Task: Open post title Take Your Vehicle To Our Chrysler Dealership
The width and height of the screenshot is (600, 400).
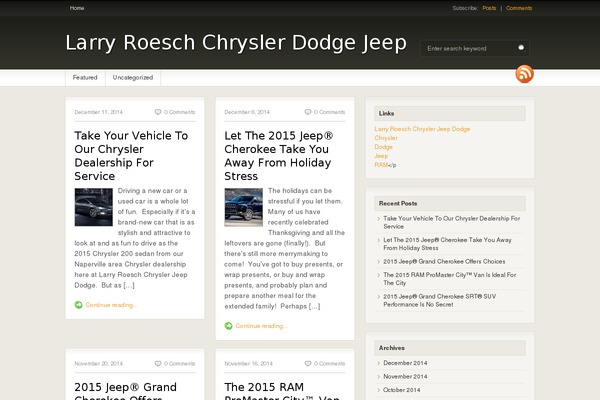Action: click(x=131, y=156)
